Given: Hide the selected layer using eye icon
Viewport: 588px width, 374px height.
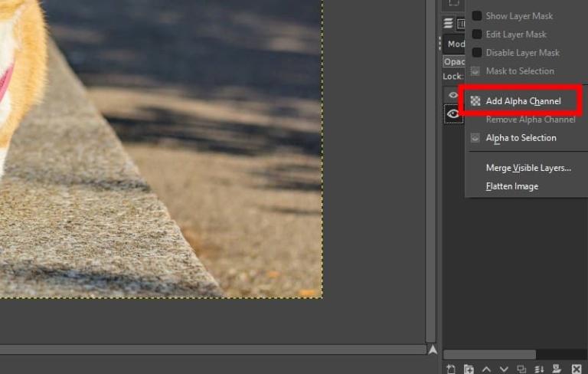Looking at the screenshot, I should [x=453, y=113].
